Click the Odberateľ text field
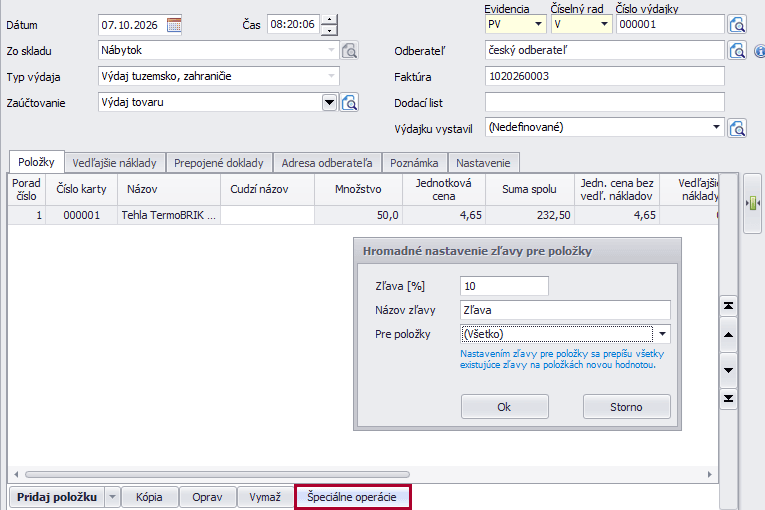 coord(604,50)
